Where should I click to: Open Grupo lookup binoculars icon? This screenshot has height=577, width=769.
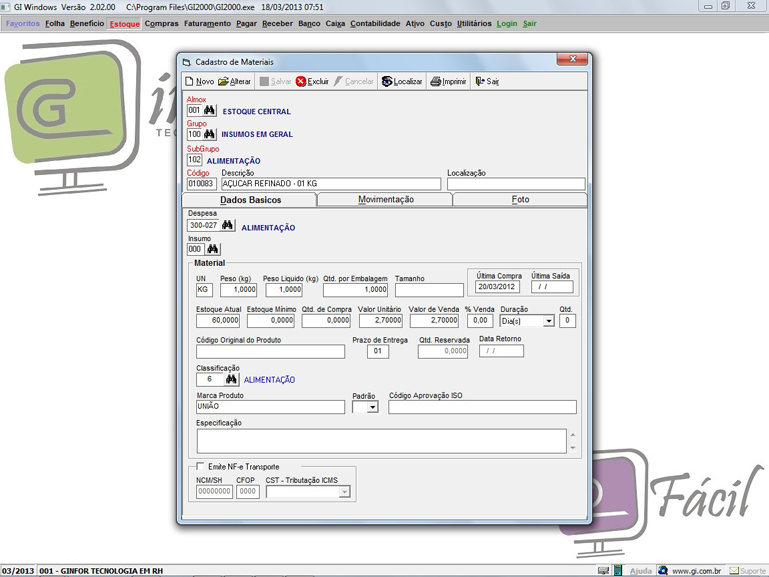[x=209, y=134]
